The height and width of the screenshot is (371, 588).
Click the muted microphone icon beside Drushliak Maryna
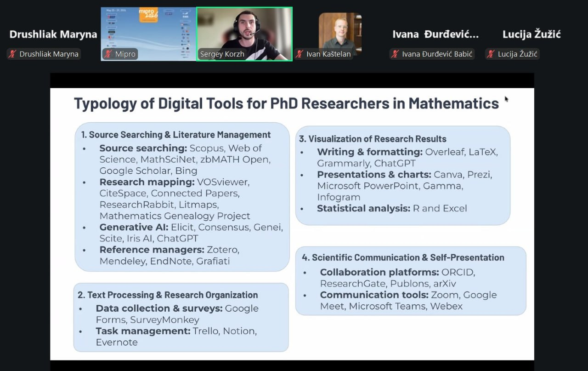click(12, 54)
